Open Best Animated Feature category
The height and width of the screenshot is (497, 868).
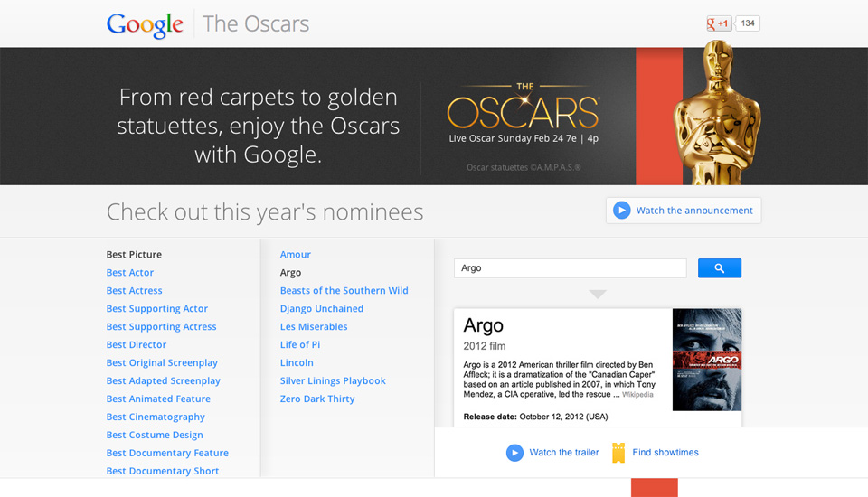pos(158,399)
